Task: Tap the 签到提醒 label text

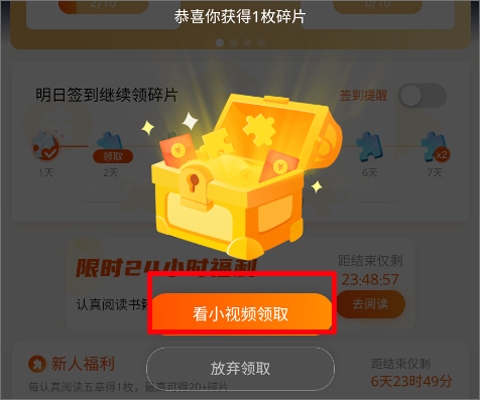Action: pyautogui.click(x=363, y=96)
